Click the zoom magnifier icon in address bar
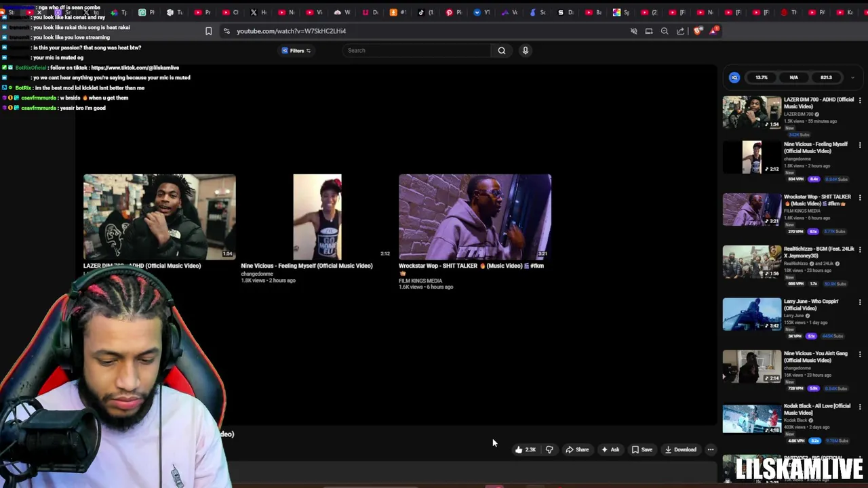This screenshot has height=488, width=868. (x=665, y=31)
